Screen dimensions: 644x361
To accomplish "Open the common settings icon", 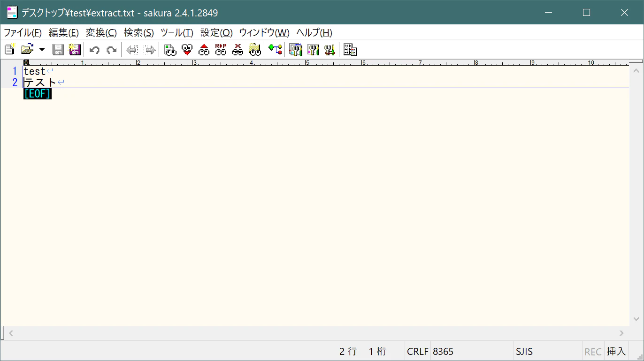I will [330, 50].
